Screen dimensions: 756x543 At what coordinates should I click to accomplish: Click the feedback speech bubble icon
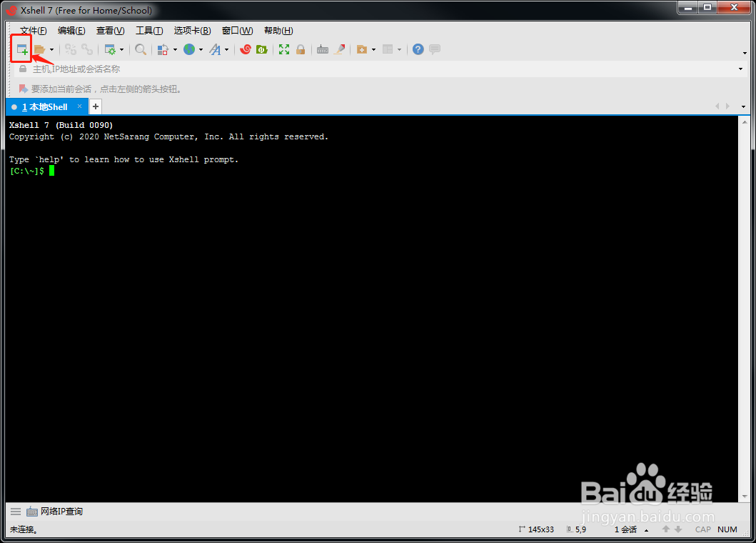pos(435,49)
